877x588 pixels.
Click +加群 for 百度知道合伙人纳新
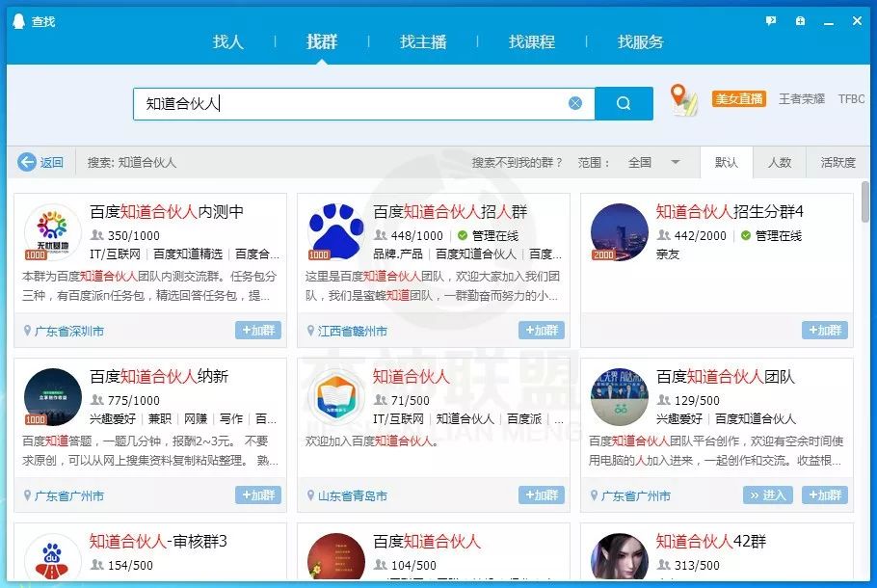point(258,495)
